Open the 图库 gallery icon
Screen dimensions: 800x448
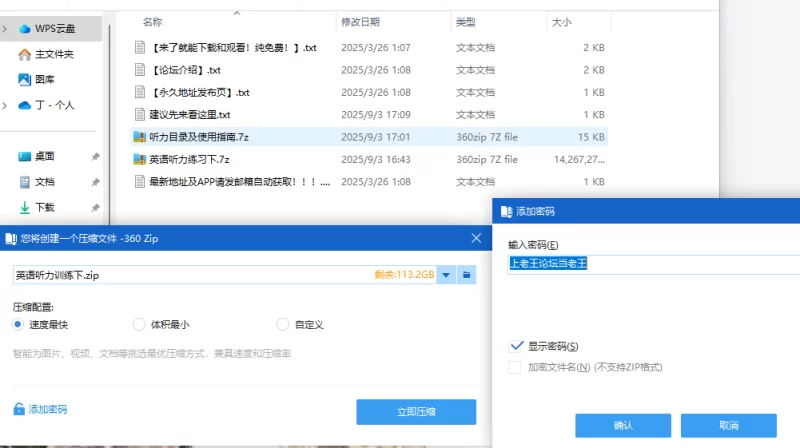(x=25, y=79)
